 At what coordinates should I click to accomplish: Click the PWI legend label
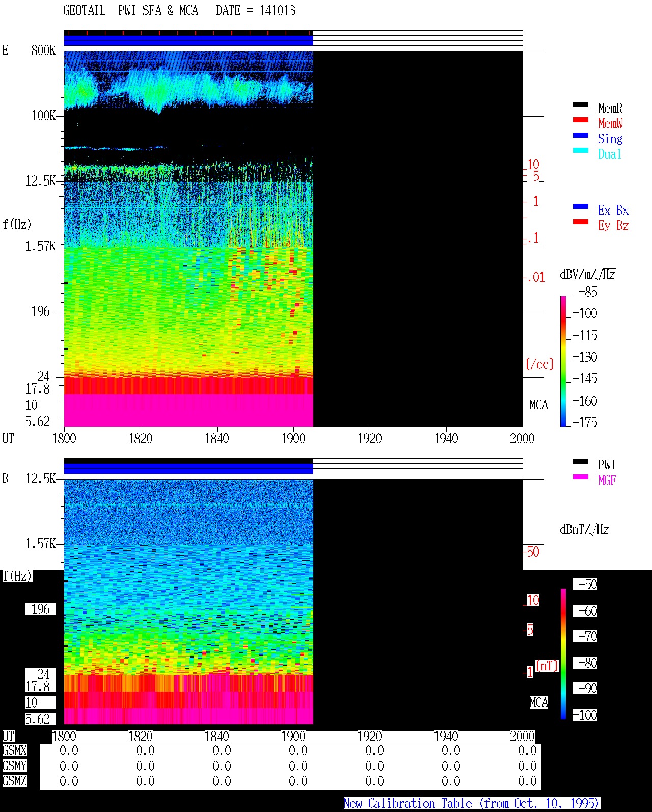(607, 465)
